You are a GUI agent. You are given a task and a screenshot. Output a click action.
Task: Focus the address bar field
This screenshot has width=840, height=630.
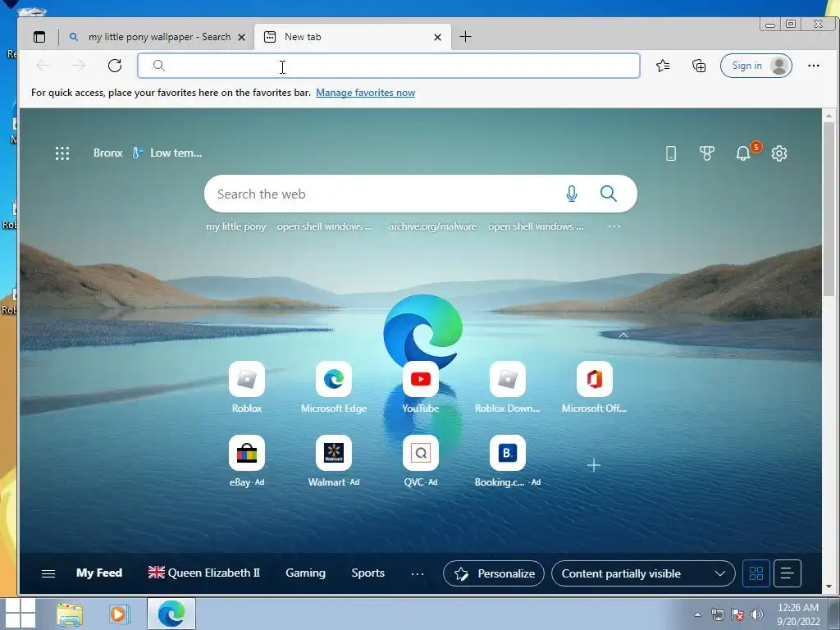coord(389,66)
